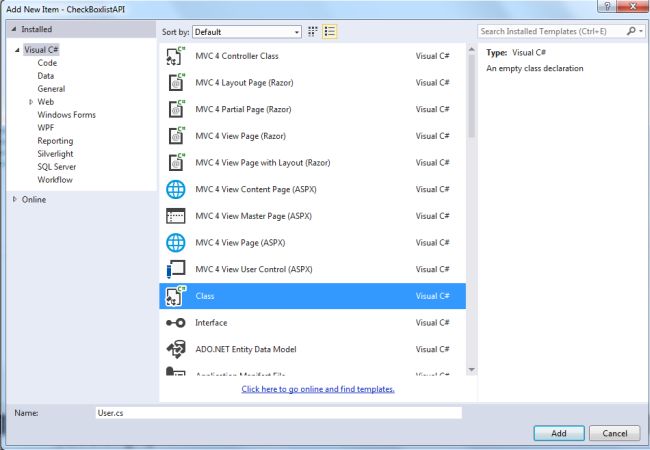
Task: Select the WPF category
Action: click(x=46, y=128)
